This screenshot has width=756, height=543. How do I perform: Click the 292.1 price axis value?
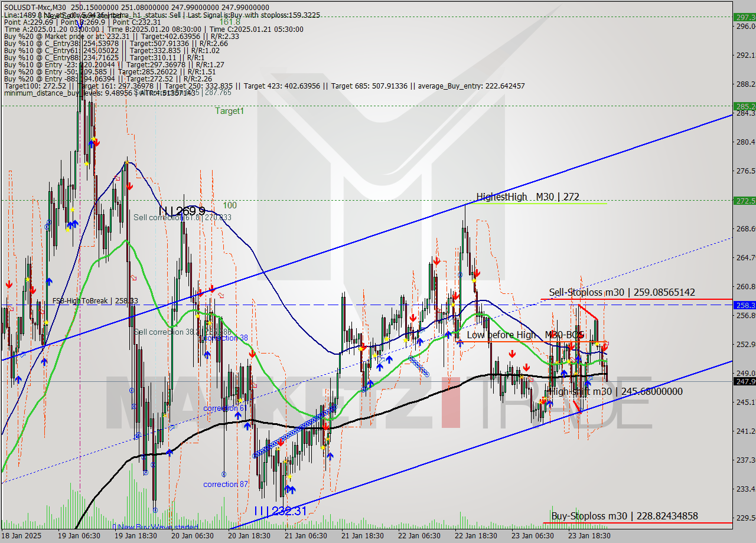click(745, 55)
